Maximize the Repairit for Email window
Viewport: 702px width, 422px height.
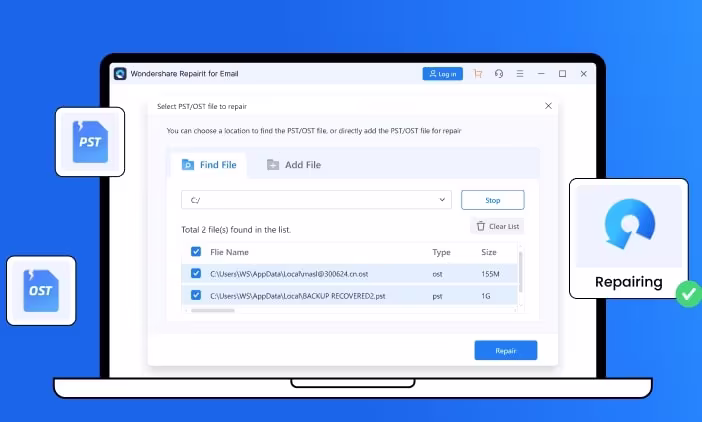click(562, 74)
